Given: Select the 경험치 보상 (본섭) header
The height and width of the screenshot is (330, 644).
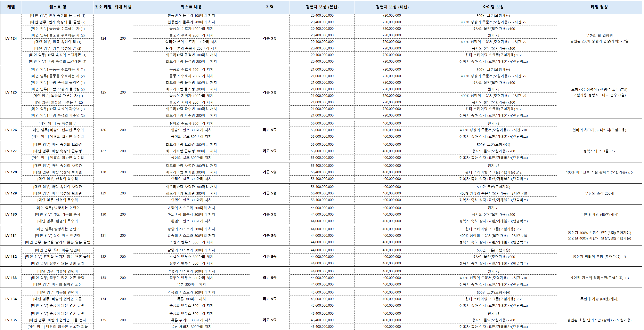Looking at the screenshot, I should (322, 7).
